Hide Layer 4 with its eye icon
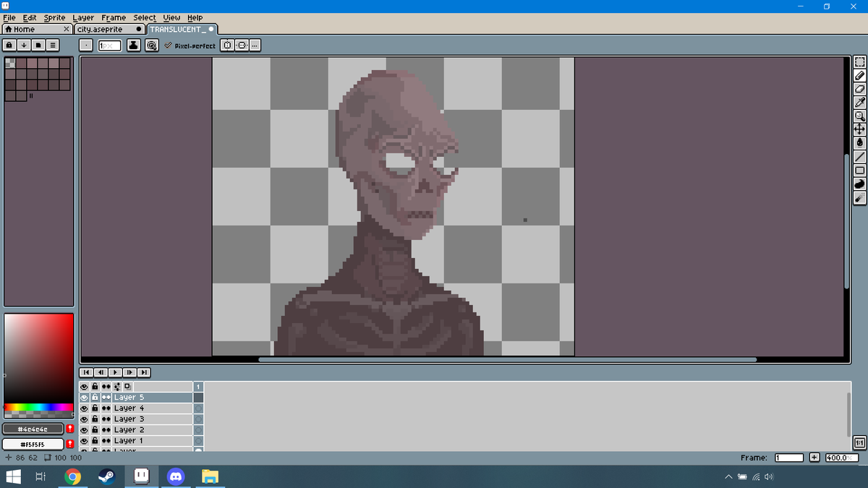This screenshot has height=488, width=868. (x=84, y=408)
